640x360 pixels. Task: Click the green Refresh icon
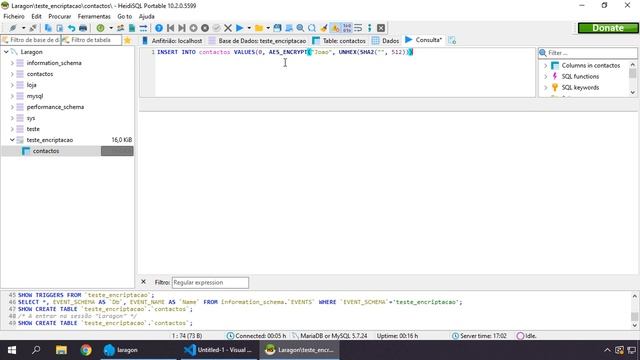coord(100,28)
